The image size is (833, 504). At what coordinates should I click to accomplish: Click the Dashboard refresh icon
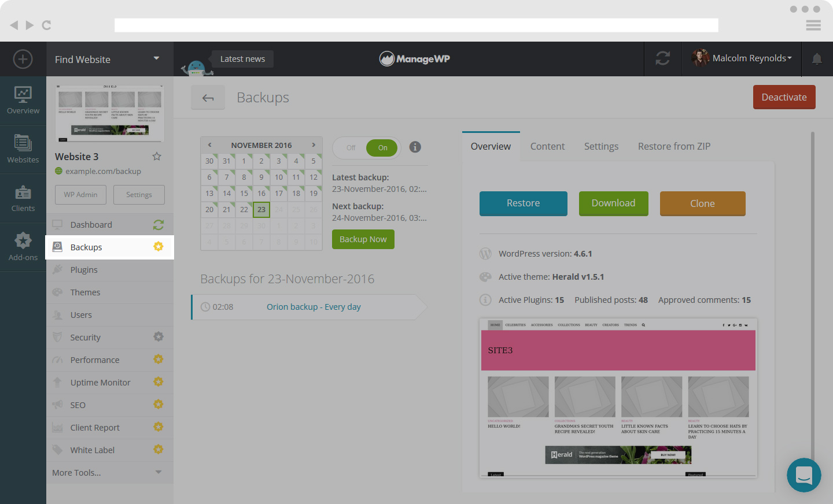tap(159, 225)
